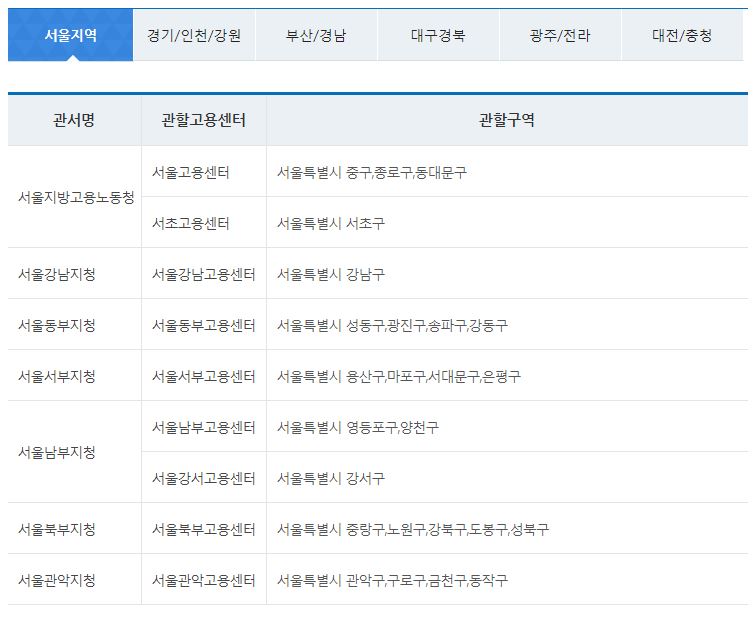The height and width of the screenshot is (617, 756).
Task: Click the 서울북부고용센터 cell
Action: pos(203,529)
